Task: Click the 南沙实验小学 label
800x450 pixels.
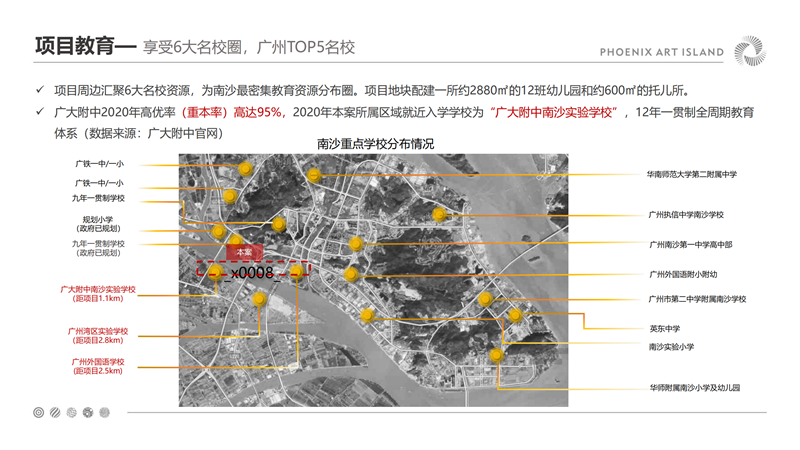Action: coord(671,346)
